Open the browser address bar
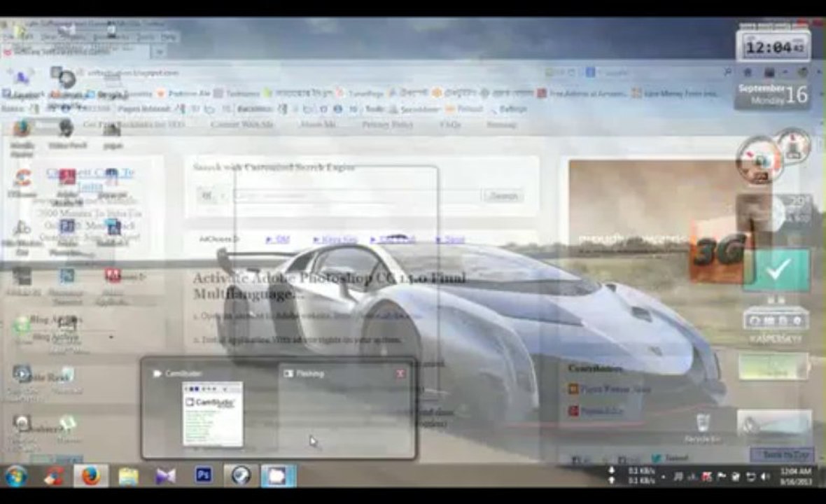This screenshot has height=504, width=826. coord(311,73)
